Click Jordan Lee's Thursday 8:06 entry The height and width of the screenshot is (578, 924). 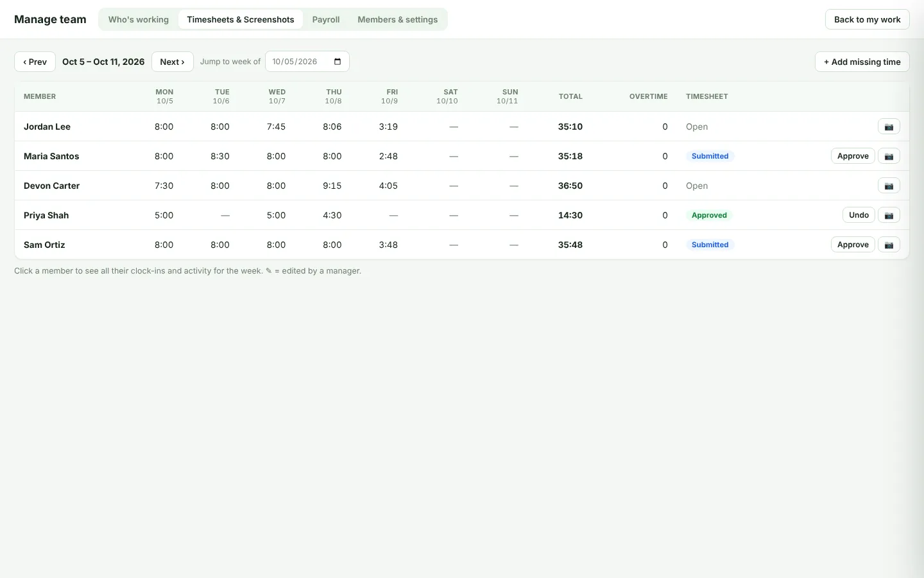332,127
